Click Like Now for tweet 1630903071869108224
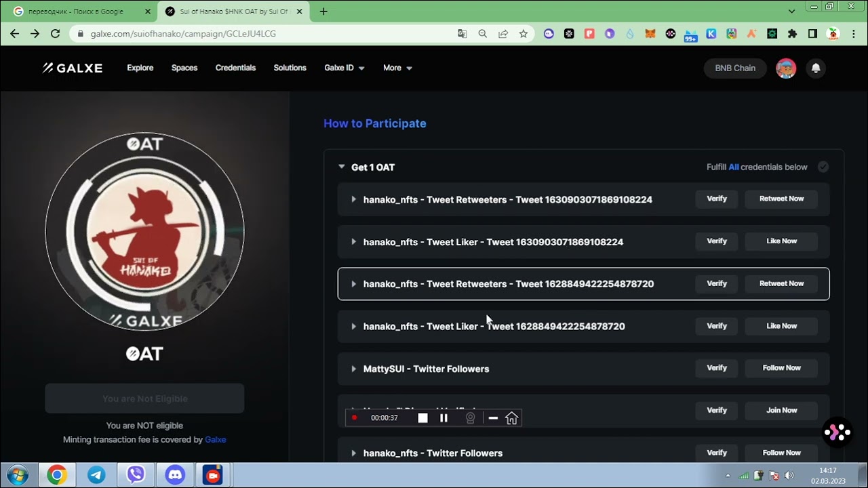The image size is (868, 488). tap(781, 241)
